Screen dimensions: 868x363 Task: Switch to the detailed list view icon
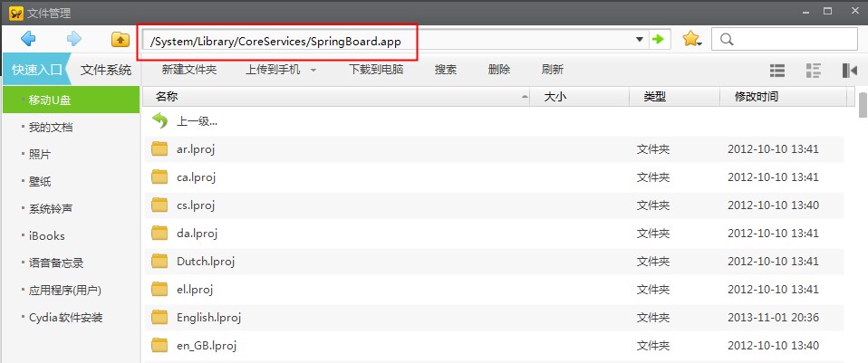point(814,71)
